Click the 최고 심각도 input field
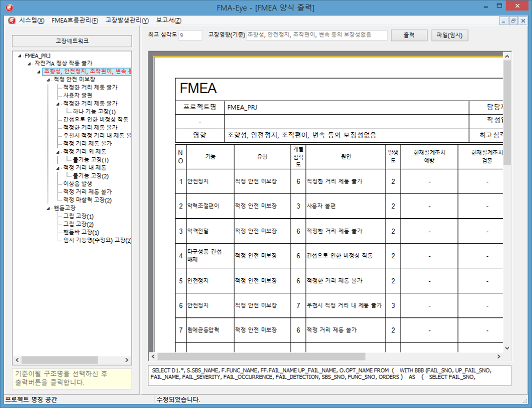Viewport: 532px width, 408px height. [x=190, y=35]
